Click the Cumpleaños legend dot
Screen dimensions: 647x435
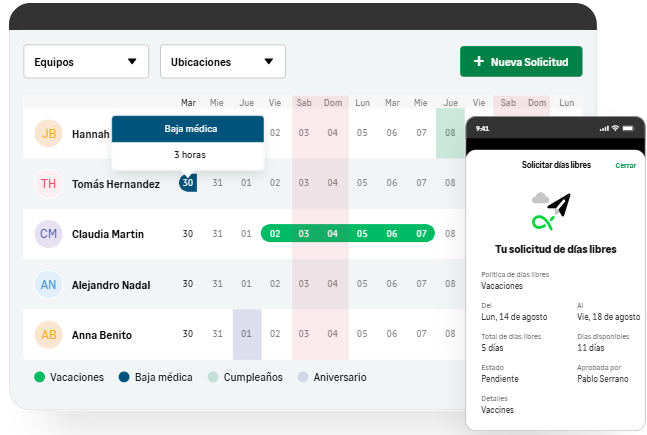213,378
